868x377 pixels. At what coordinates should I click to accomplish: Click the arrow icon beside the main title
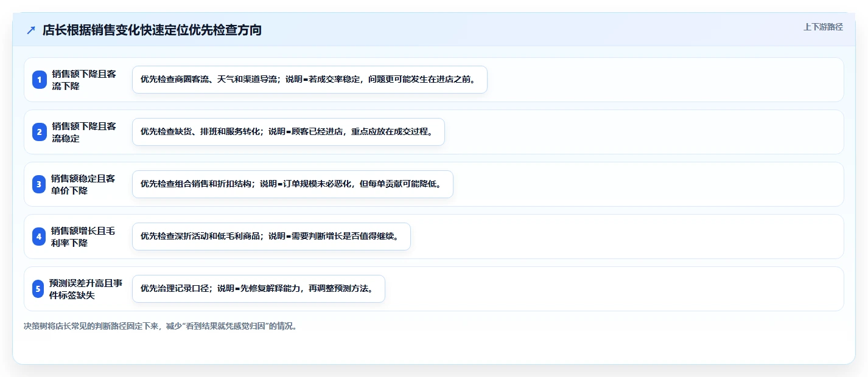[31, 30]
